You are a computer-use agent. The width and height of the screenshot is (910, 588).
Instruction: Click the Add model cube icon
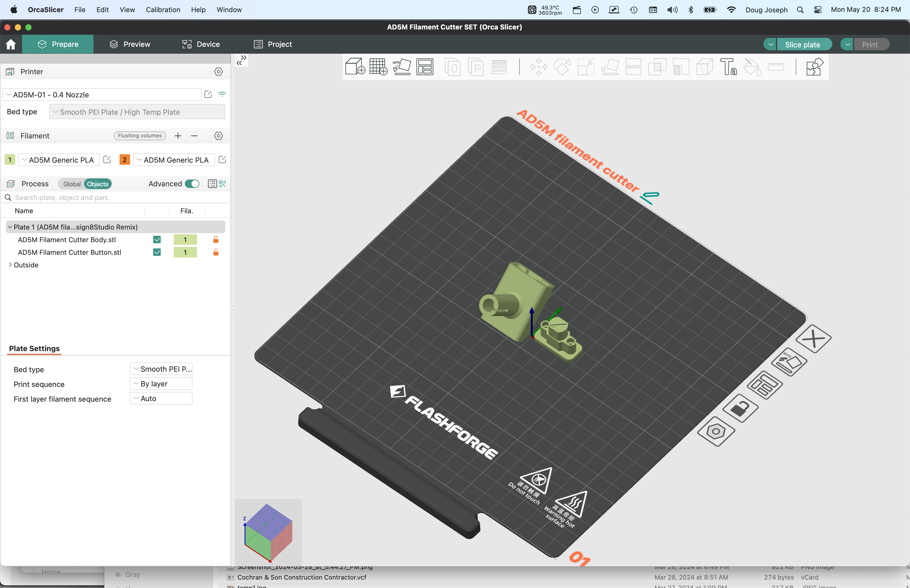pos(355,67)
